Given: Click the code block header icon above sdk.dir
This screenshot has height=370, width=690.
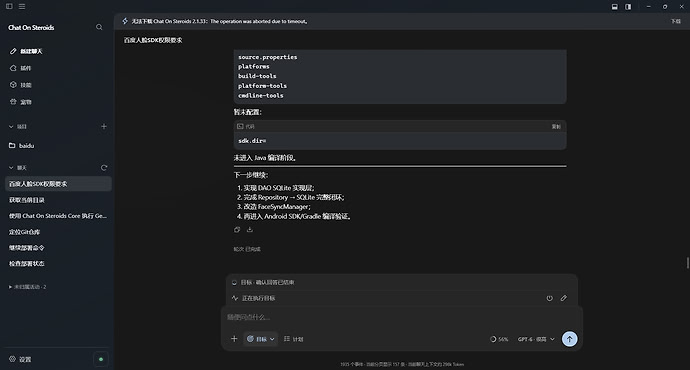Looking at the screenshot, I should [x=240, y=126].
